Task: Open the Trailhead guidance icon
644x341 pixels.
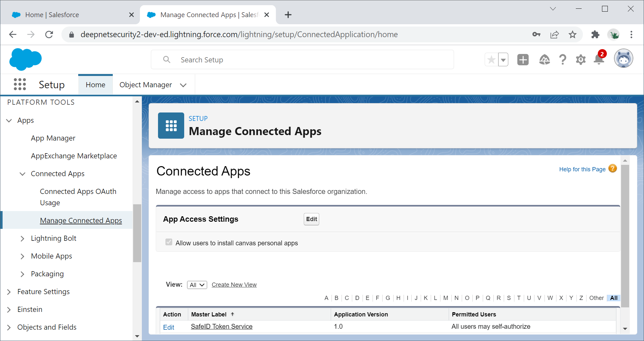Action: click(x=544, y=60)
